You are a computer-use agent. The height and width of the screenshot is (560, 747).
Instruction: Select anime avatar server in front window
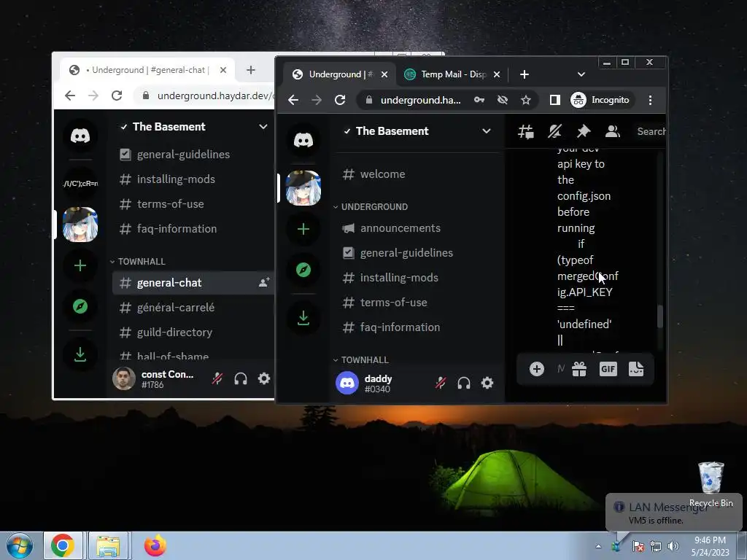[303, 187]
